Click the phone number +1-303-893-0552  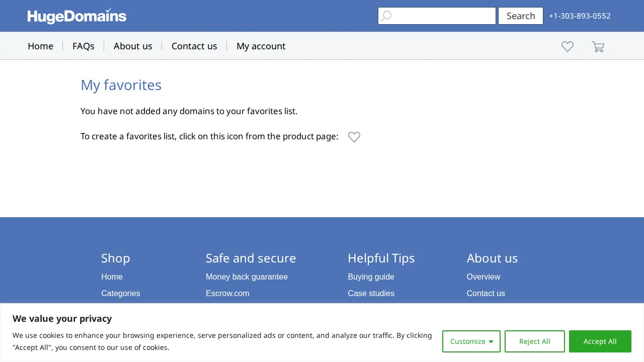[x=580, y=16]
